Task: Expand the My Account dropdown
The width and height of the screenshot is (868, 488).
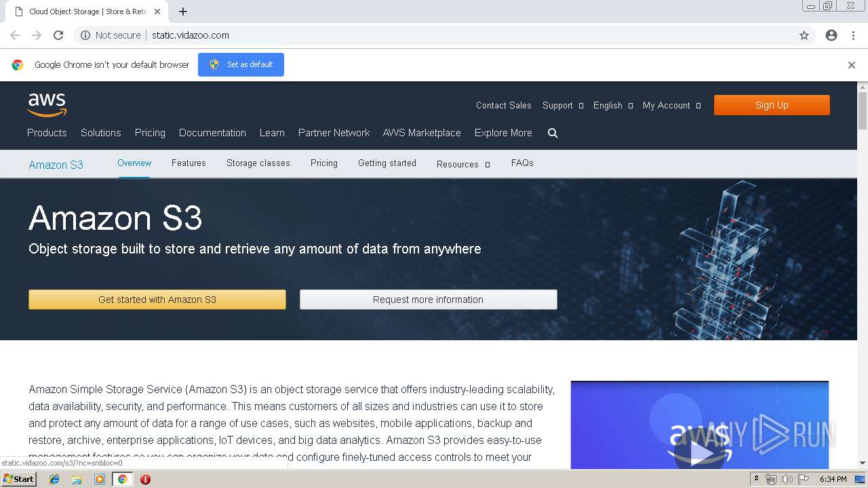Action: coord(672,106)
